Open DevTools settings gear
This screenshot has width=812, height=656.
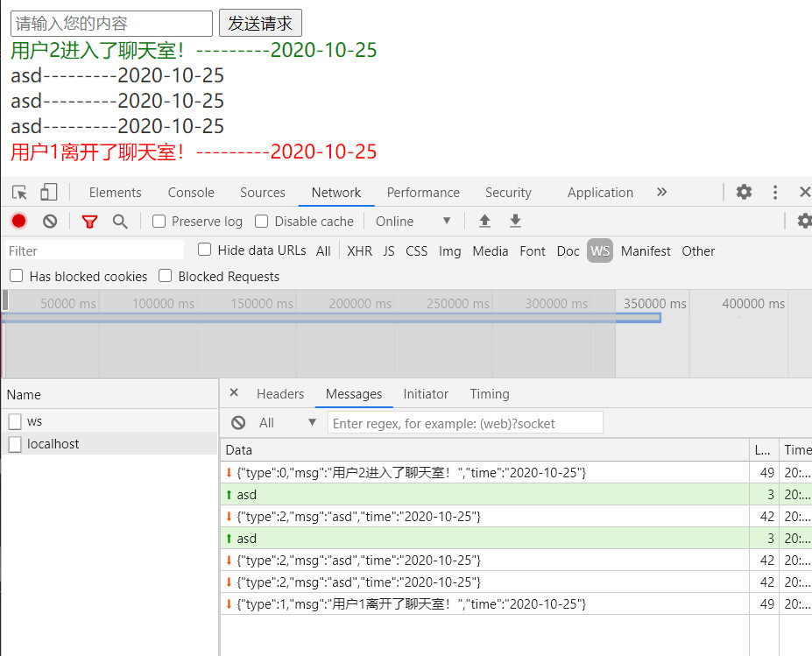pos(744,192)
